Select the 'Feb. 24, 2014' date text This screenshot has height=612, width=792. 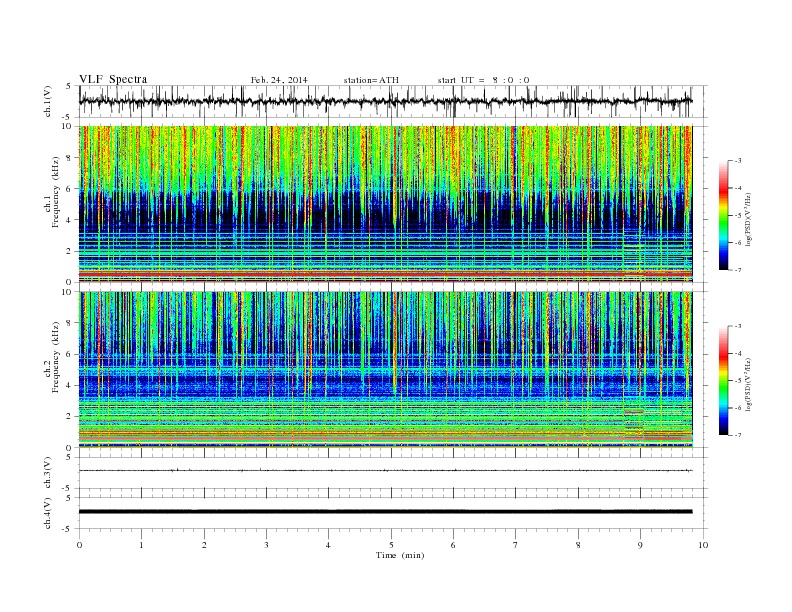(279, 80)
